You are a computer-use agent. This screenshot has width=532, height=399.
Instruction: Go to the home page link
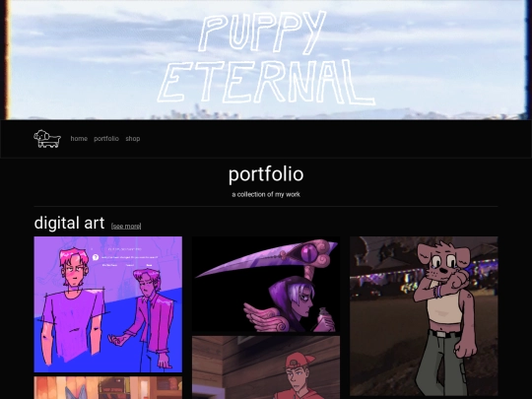[x=79, y=139]
